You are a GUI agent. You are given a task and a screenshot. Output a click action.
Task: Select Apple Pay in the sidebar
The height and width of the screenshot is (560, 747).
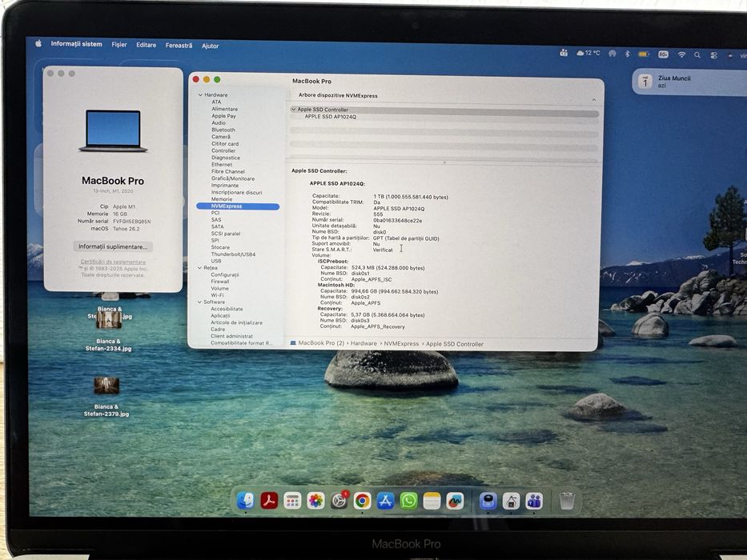(223, 116)
